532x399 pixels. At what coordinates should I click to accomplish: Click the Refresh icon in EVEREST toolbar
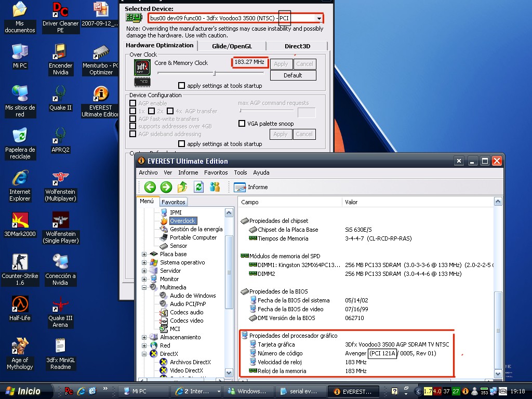coord(199,187)
